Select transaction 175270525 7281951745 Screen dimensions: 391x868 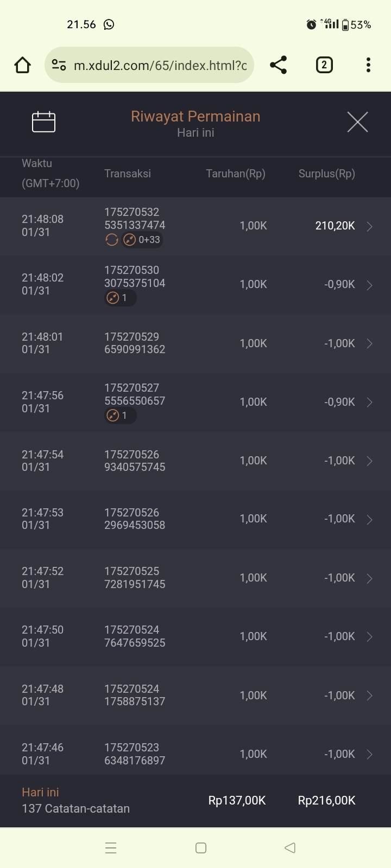coord(135,578)
